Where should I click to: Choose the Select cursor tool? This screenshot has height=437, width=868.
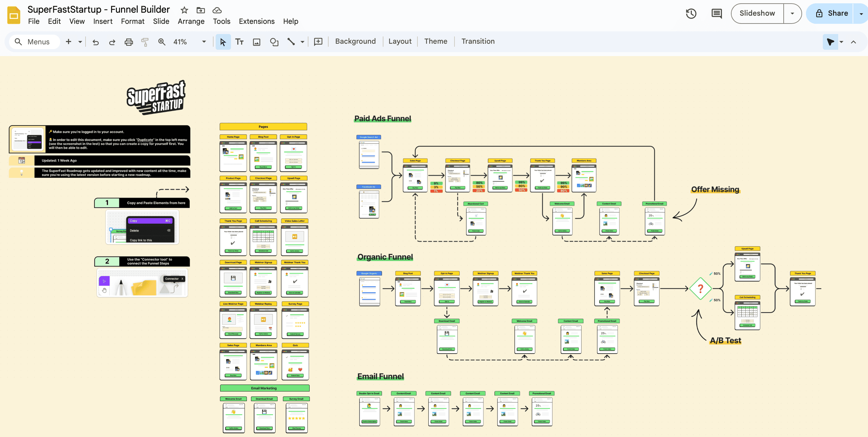point(223,42)
